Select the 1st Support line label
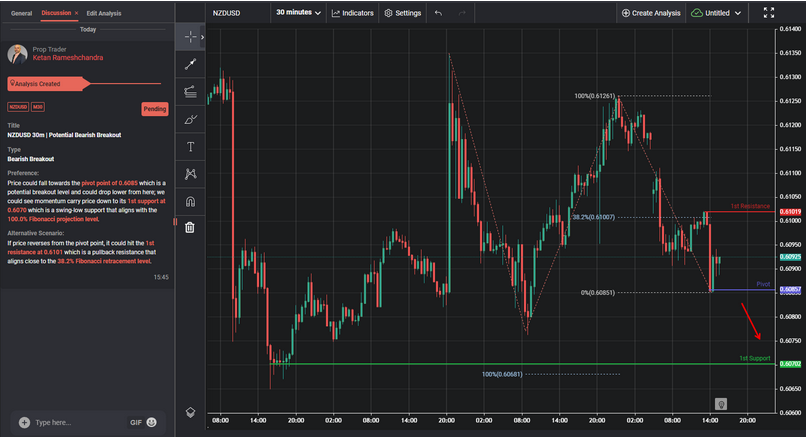The height and width of the screenshot is (437, 806). tap(755, 358)
